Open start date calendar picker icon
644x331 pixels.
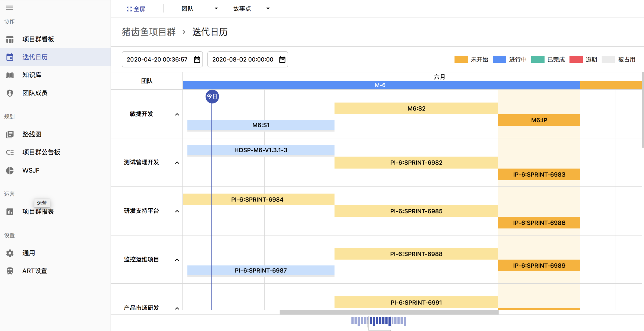point(197,59)
